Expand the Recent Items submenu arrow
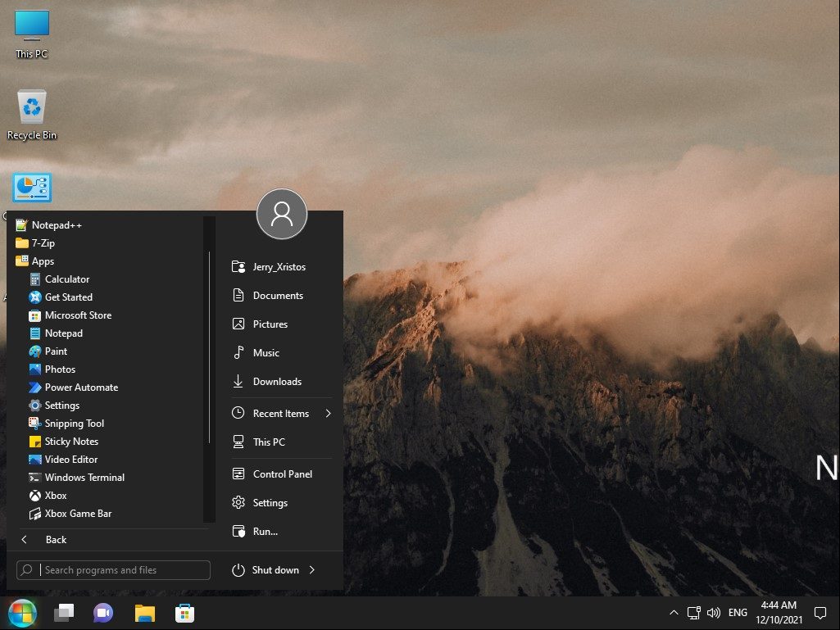This screenshot has height=630, width=840. (328, 414)
